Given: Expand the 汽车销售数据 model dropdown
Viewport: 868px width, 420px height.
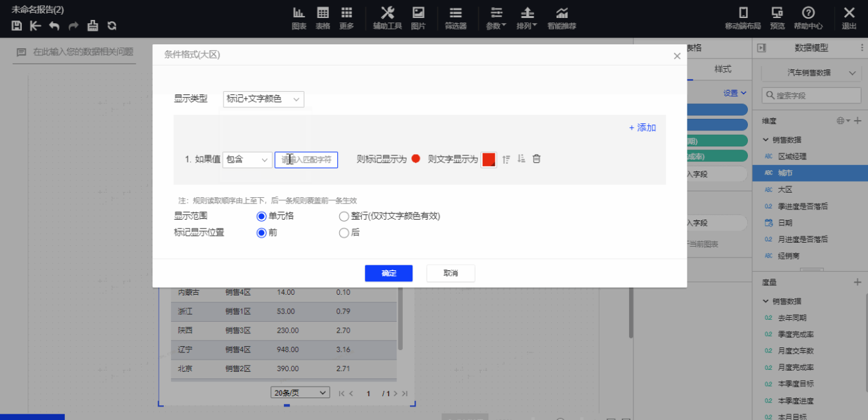Looking at the screenshot, I should (x=810, y=73).
